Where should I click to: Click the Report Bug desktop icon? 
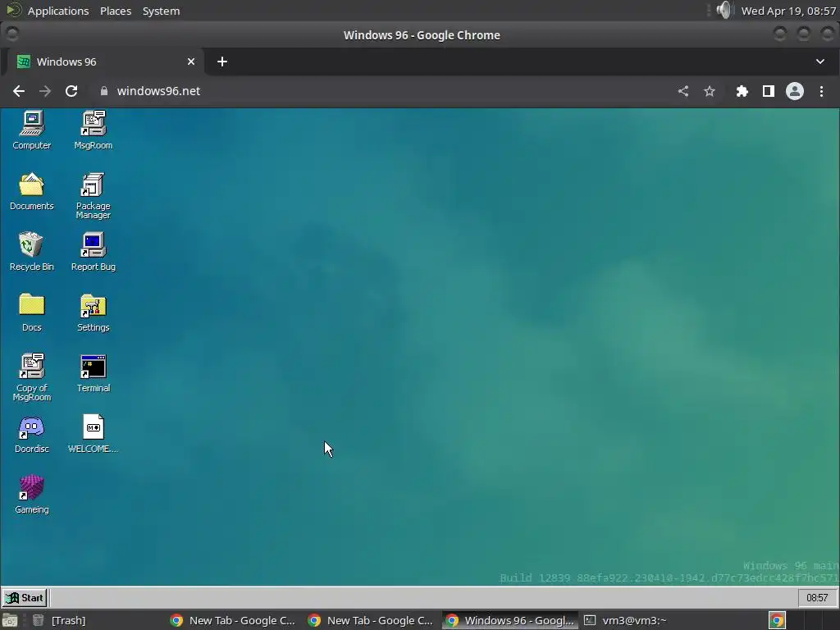click(94, 252)
